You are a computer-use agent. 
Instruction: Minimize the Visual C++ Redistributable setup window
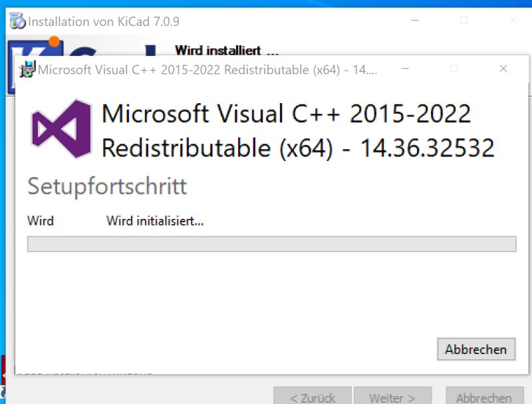[405, 69]
